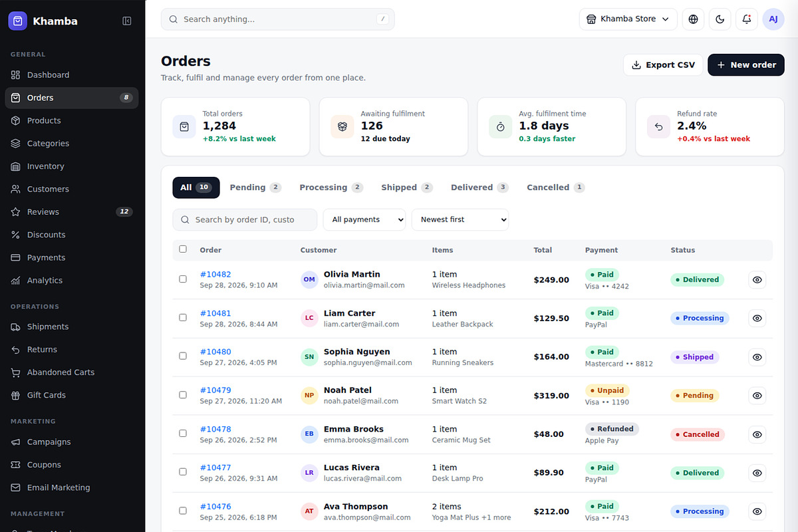The height and width of the screenshot is (532, 798).
Task: Switch to the Pending tab
Action: coord(256,188)
